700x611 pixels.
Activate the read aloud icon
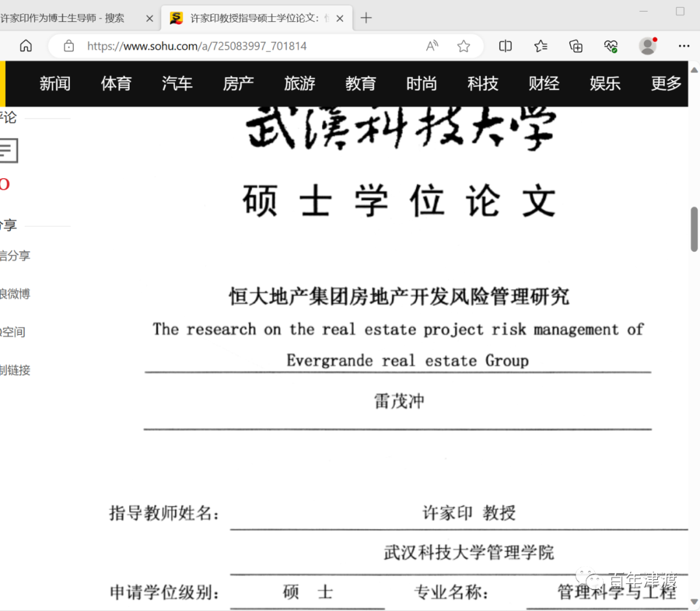(x=432, y=46)
